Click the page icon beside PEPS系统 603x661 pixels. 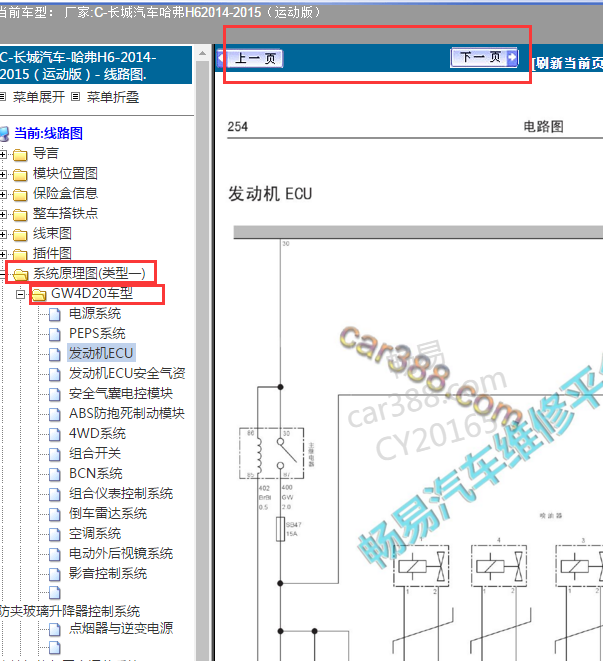[54, 334]
